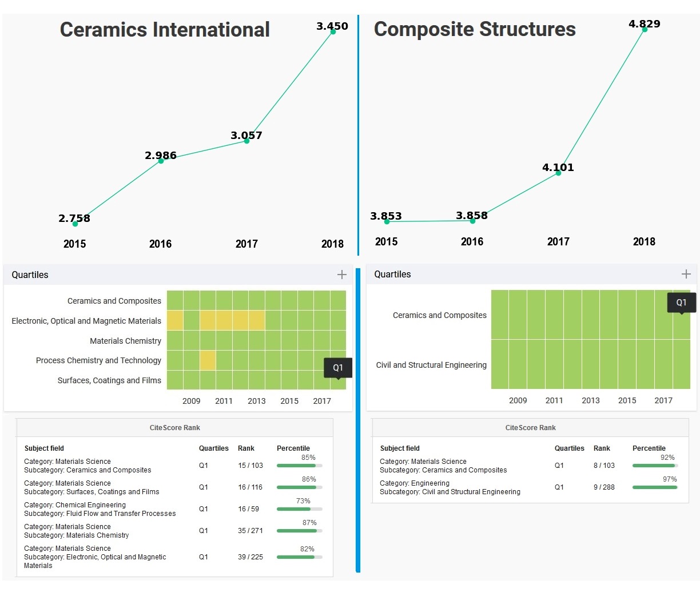The height and width of the screenshot is (596, 700).
Task: Click 'Subject field' header in Ceramics International table
Action: 44,448
